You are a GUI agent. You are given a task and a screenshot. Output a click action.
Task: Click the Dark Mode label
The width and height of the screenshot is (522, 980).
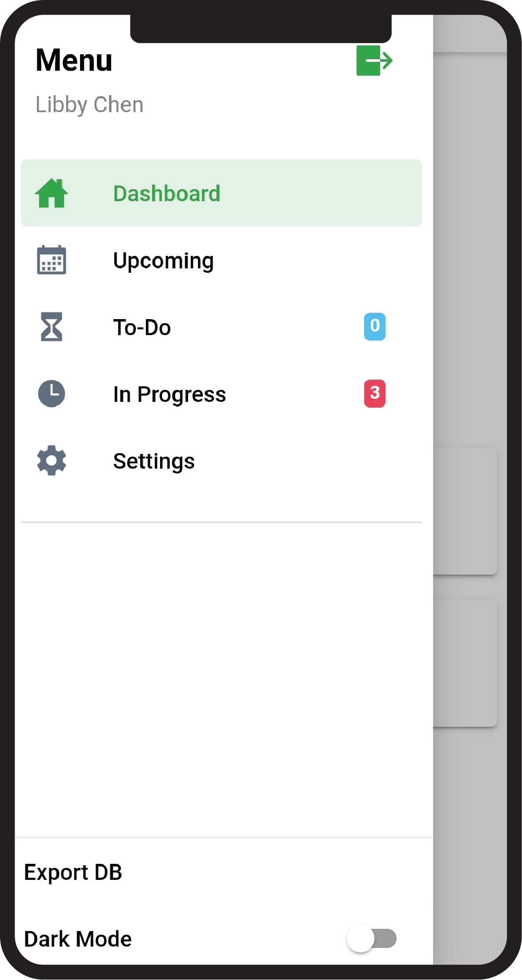pos(78,939)
